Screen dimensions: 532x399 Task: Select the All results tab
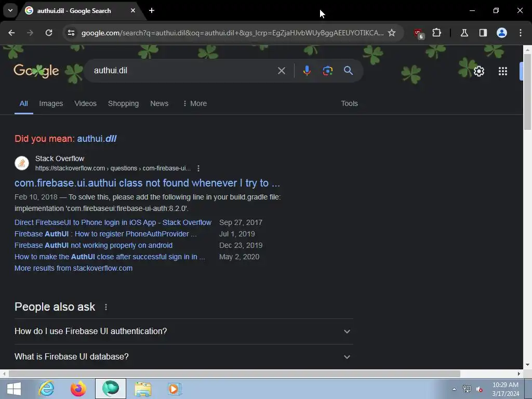[23, 103]
